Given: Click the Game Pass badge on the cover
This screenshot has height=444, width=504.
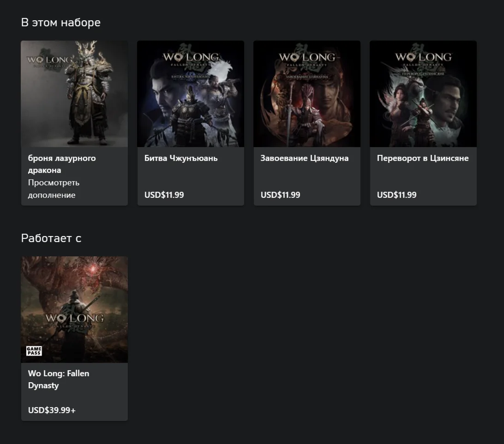Looking at the screenshot, I should 34,351.
